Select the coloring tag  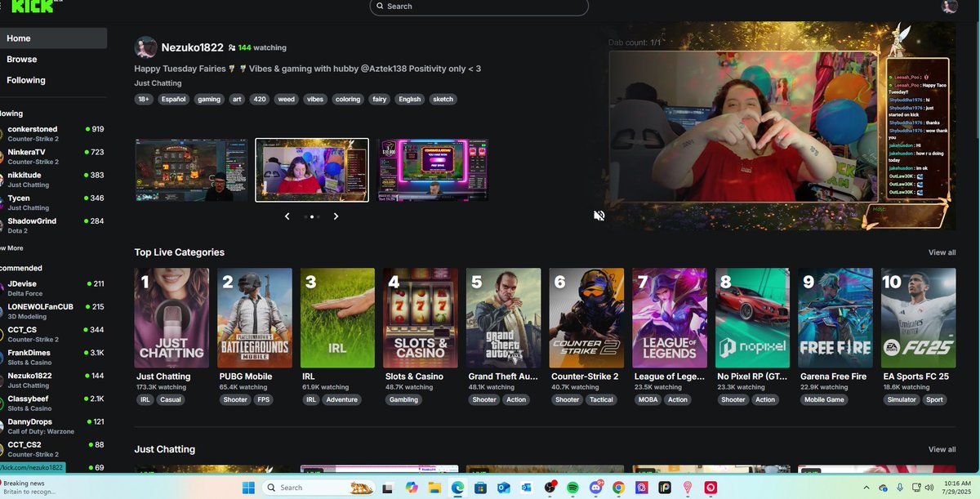click(348, 99)
